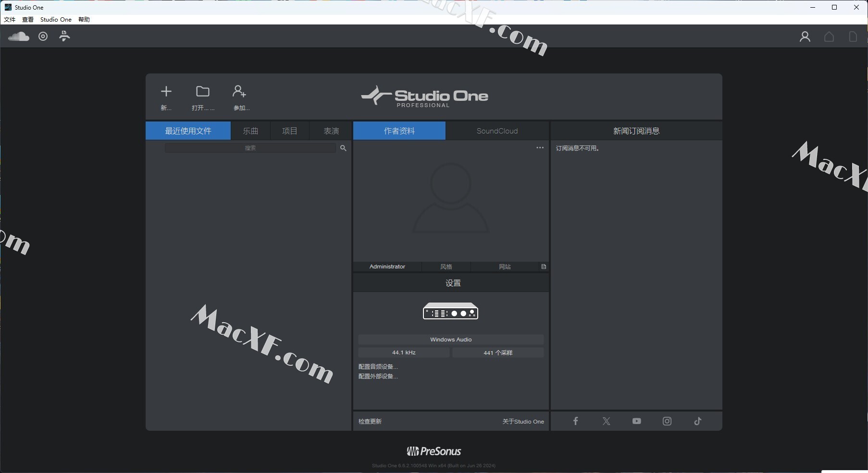Click 检查更新 to check for updates
Screen dimensions: 868x473
370,421
